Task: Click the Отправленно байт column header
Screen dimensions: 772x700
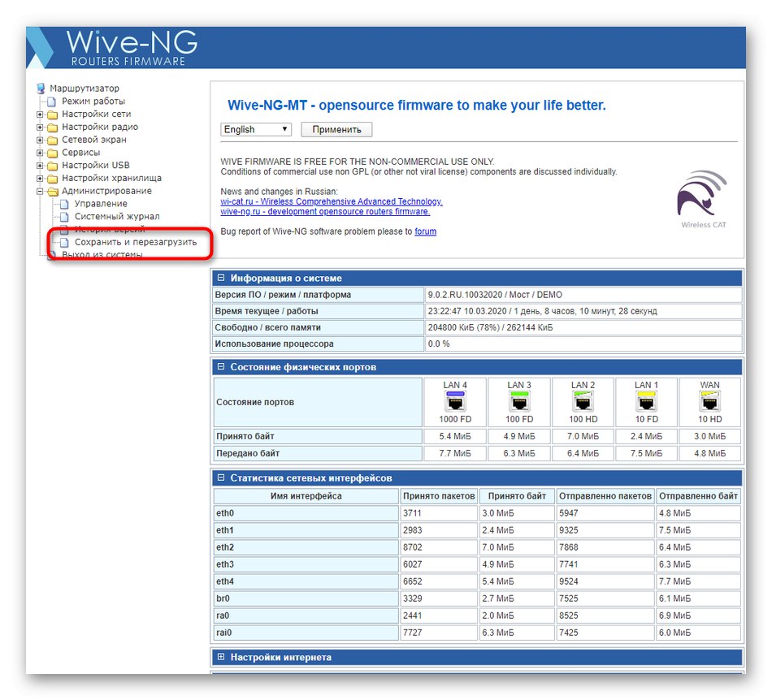Action: point(698,496)
